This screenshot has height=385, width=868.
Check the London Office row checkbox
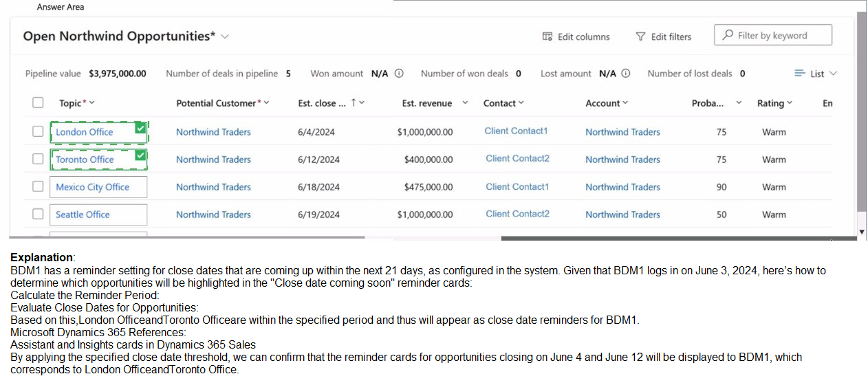pyautogui.click(x=38, y=131)
